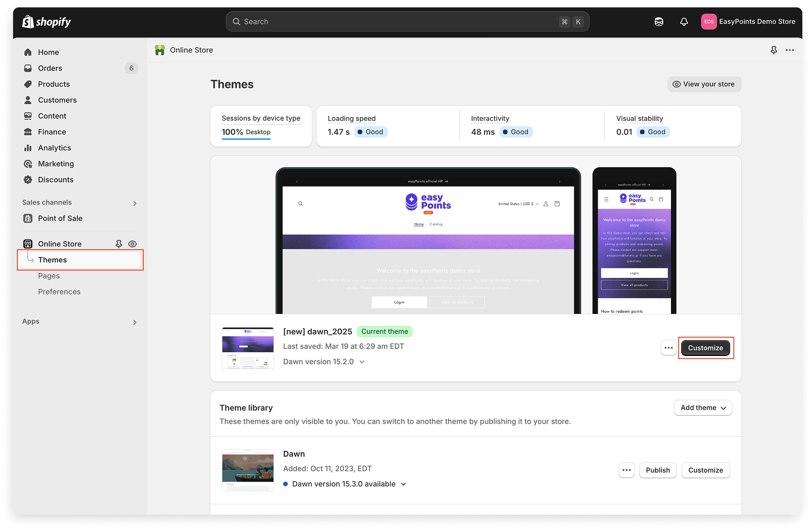Viewport: 812px width, 530px height.
Task: Open the page header three-dot menu
Action: coord(790,50)
